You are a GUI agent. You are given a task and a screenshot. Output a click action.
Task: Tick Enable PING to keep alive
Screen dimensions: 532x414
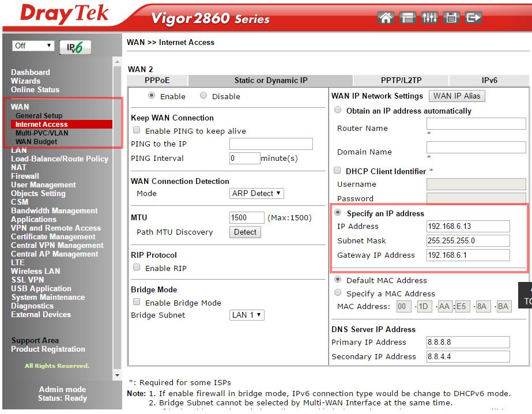point(137,131)
